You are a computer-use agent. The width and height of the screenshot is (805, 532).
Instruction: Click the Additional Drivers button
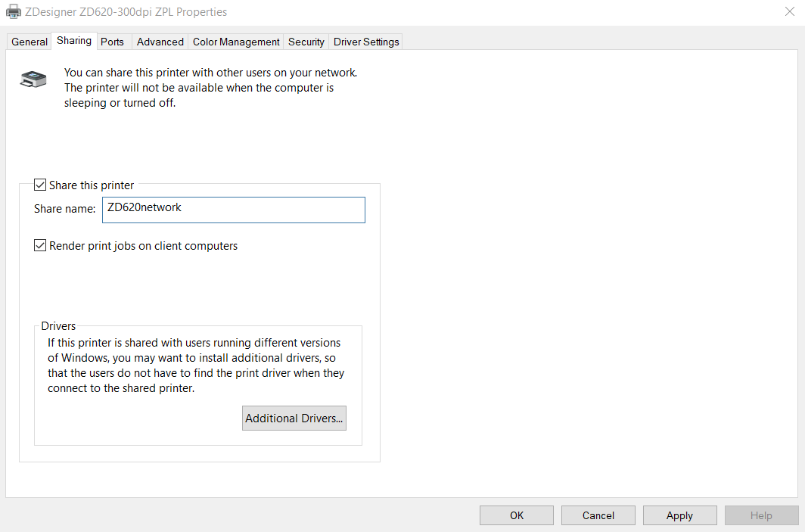point(294,418)
